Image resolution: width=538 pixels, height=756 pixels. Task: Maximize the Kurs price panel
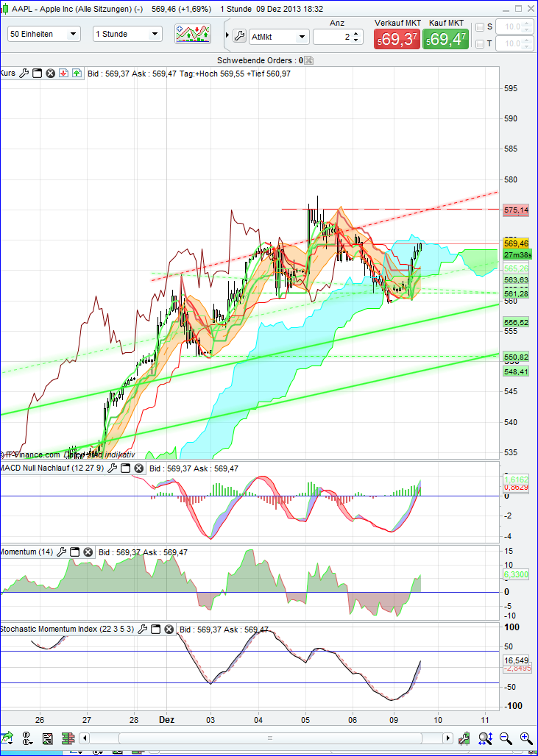point(37,74)
